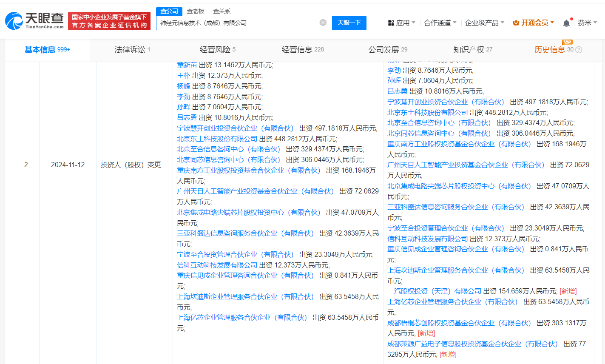Click the 童新苗 shareholder name link
This screenshot has width=605, height=364.
coord(187,65)
